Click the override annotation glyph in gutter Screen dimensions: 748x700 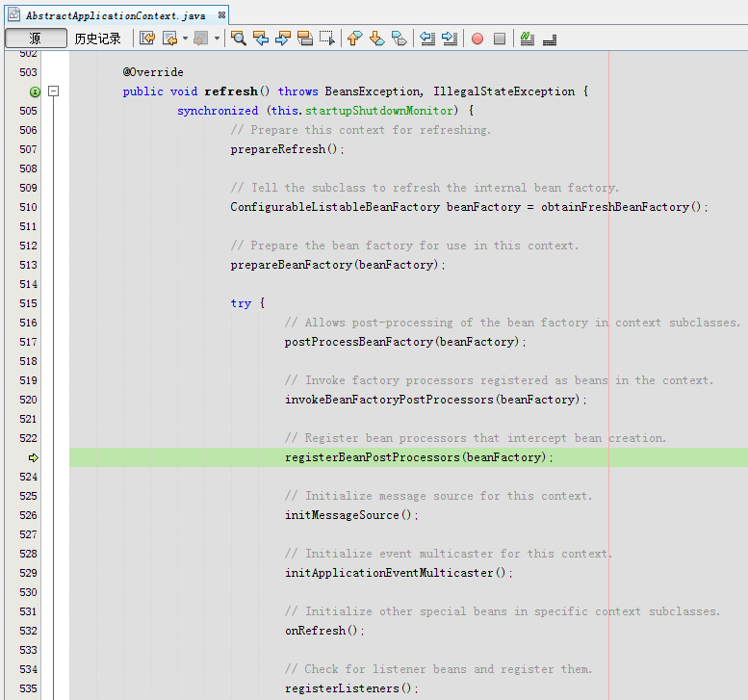click(35, 91)
